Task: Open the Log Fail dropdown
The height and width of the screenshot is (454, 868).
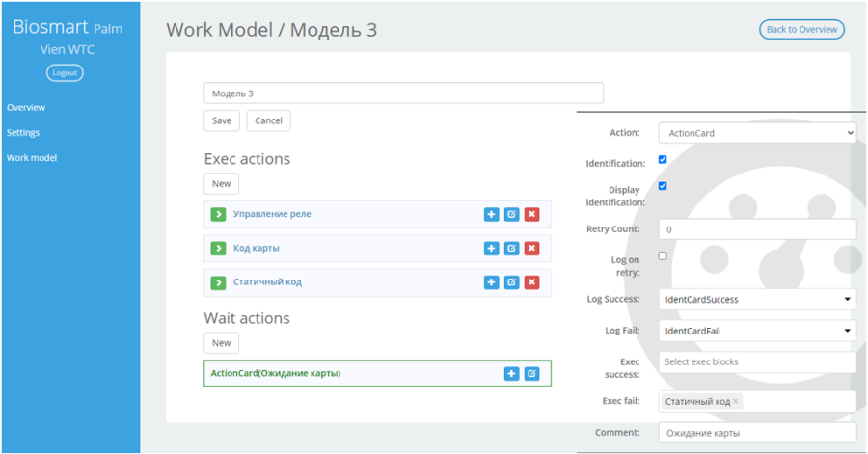Action: pyautogui.click(x=757, y=331)
